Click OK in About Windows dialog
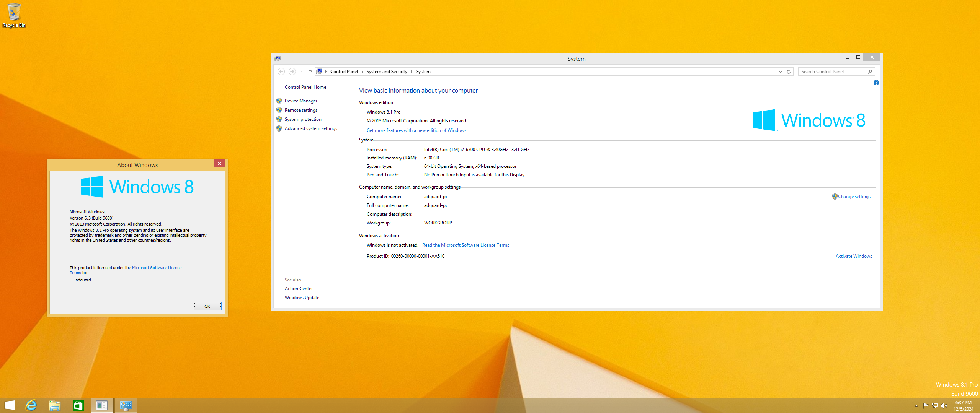This screenshot has height=413, width=980. click(x=207, y=306)
